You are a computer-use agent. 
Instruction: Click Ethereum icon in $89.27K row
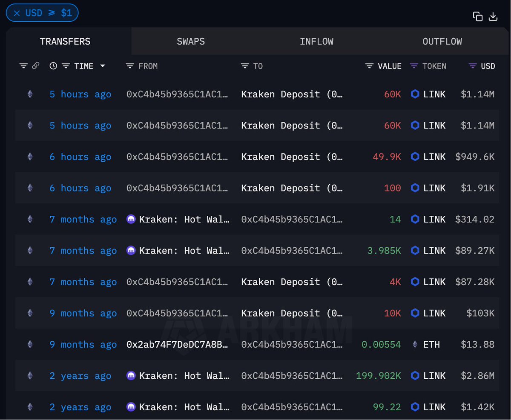point(30,250)
